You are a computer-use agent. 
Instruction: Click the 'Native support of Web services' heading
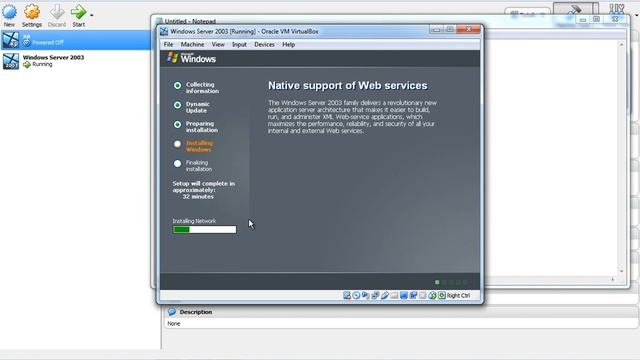[x=348, y=85]
